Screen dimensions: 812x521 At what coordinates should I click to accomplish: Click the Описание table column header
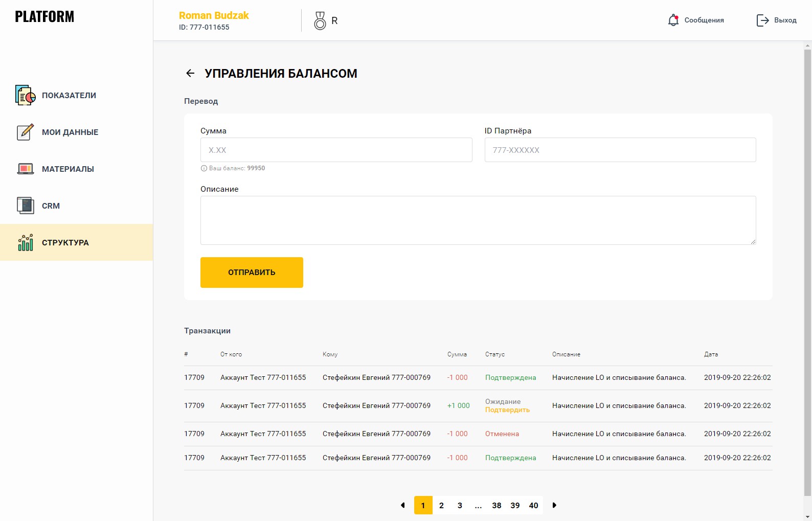[x=566, y=354]
